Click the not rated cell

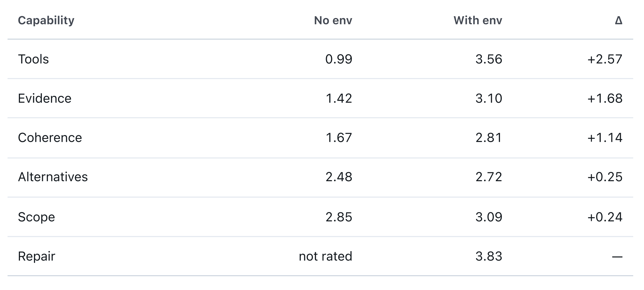tap(326, 256)
